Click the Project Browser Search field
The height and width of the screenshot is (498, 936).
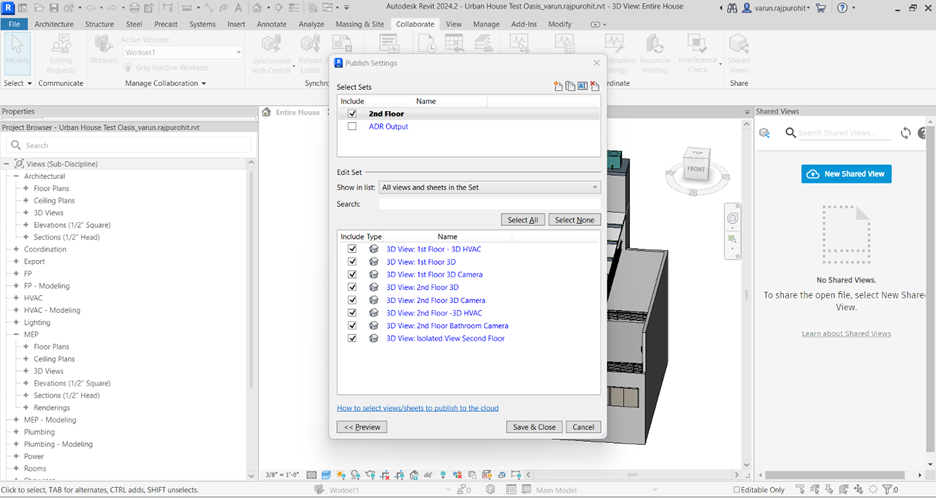[x=129, y=145]
